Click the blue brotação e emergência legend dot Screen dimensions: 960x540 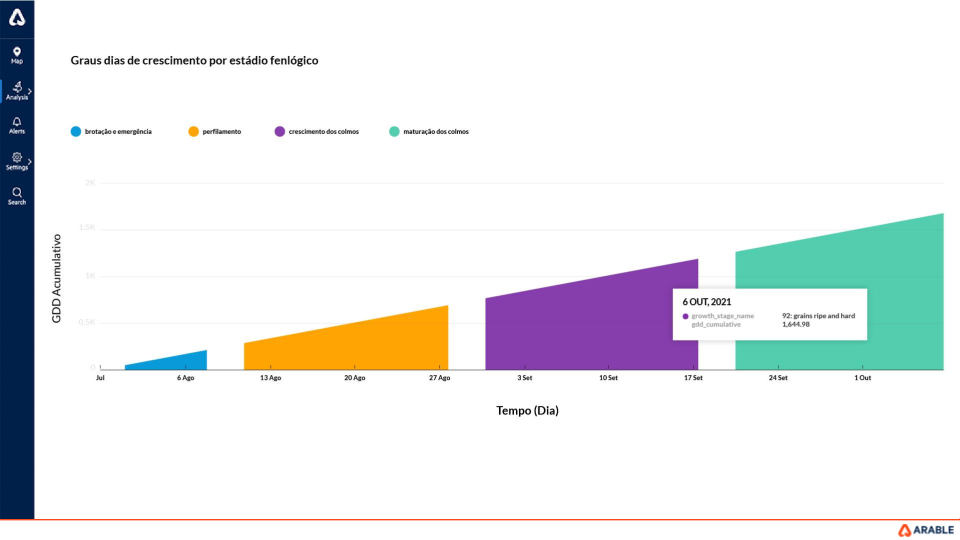click(76, 132)
